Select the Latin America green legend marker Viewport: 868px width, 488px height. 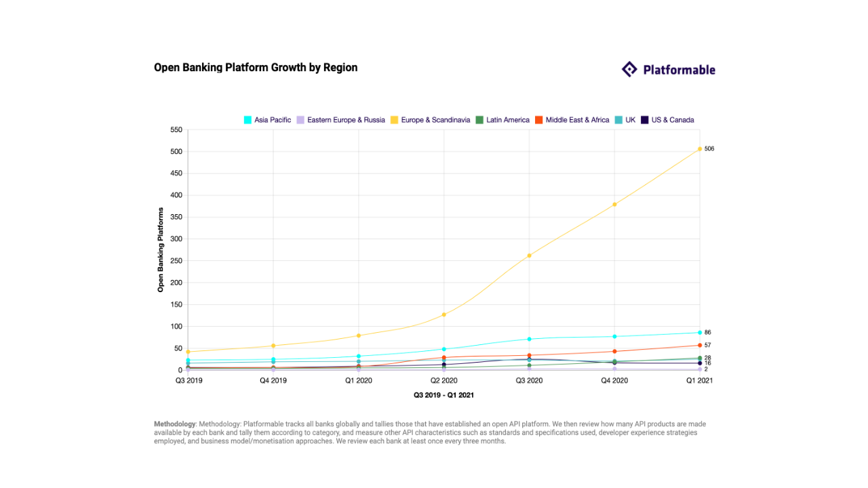point(479,120)
